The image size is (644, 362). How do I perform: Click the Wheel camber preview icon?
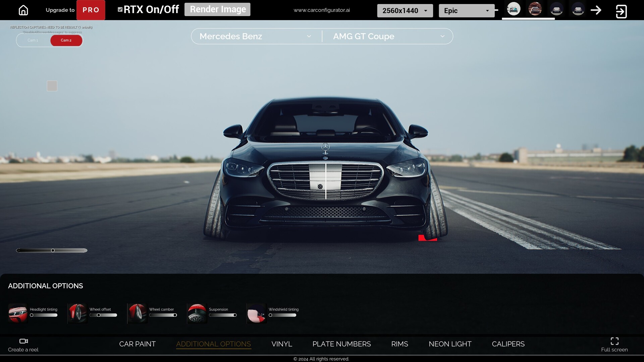[x=137, y=313]
